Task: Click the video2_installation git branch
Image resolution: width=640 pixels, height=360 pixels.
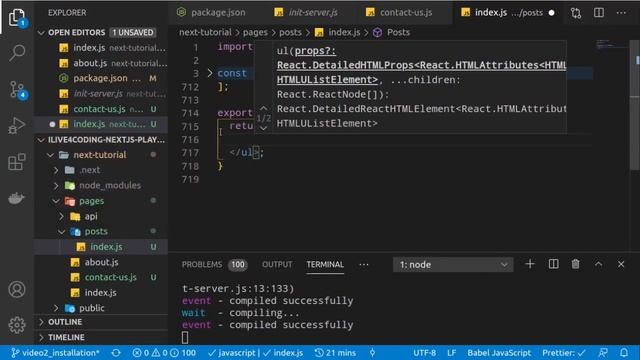Action: click(56, 353)
